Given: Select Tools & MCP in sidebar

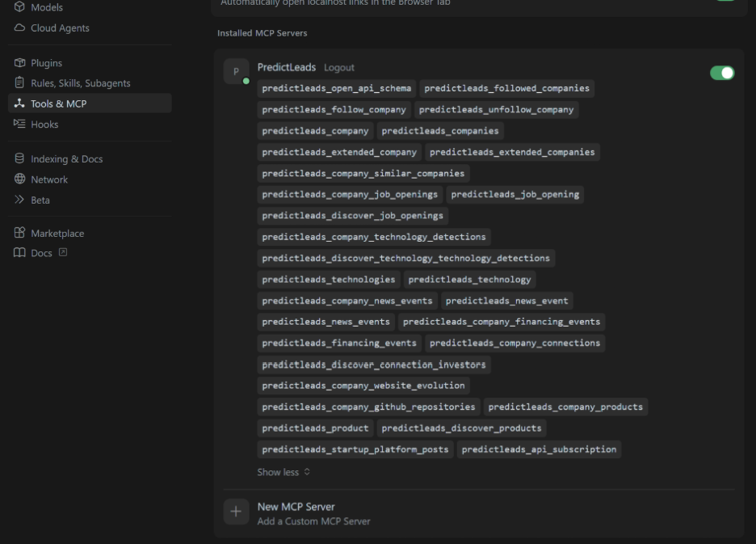Looking at the screenshot, I should [x=90, y=103].
